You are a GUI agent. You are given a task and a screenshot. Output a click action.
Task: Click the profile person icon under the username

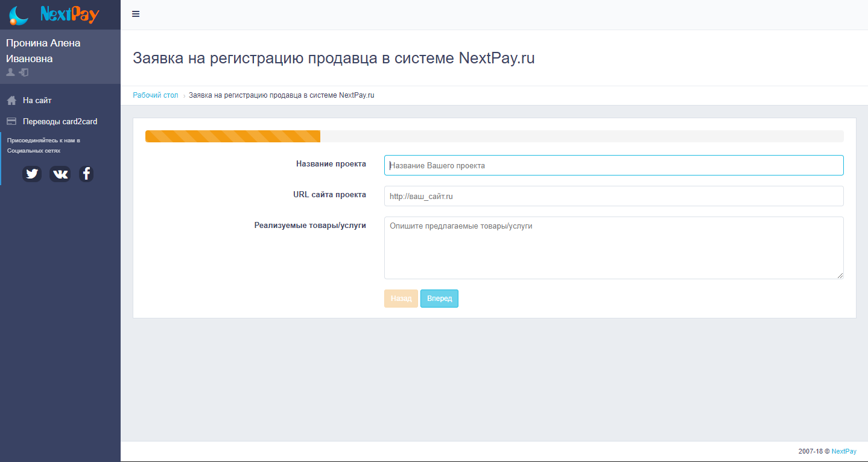click(10, 72)
